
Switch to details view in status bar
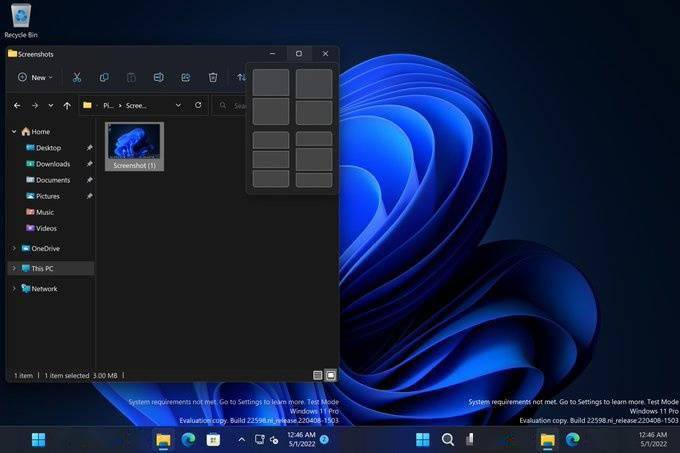pyautogui.click(x=318, y=375)
